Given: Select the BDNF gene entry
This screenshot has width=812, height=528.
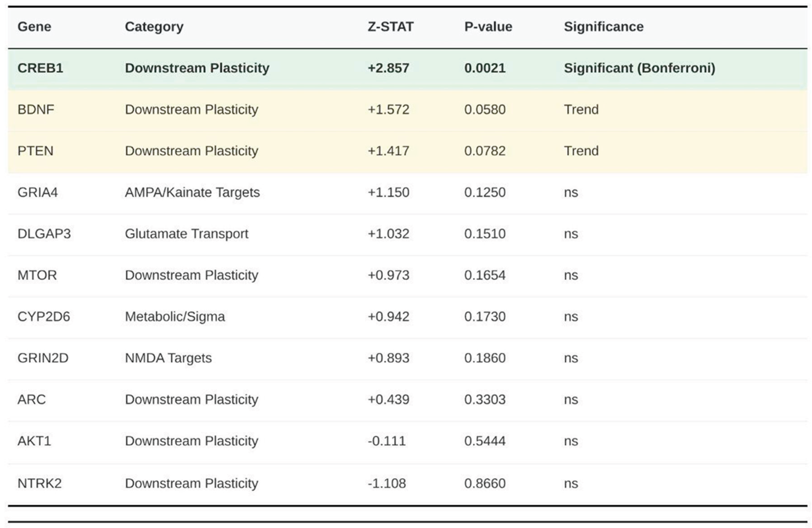Looking at the screenshot, I should point(36,109).
